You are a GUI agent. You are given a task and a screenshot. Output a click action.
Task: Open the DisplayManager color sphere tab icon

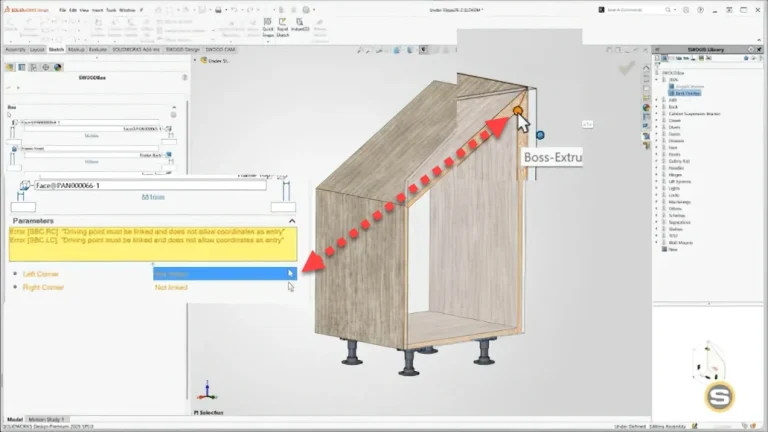click(x=58, y=67)
